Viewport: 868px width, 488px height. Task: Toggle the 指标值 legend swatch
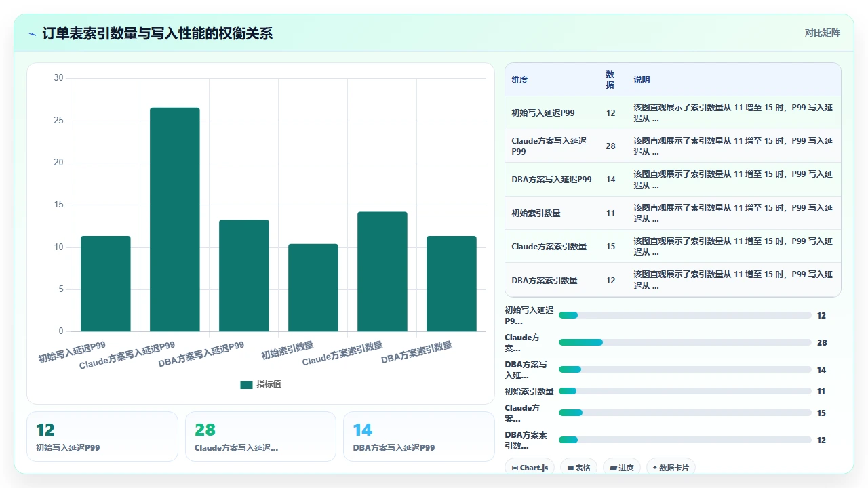pyautogui.click(x=246, y=384)
